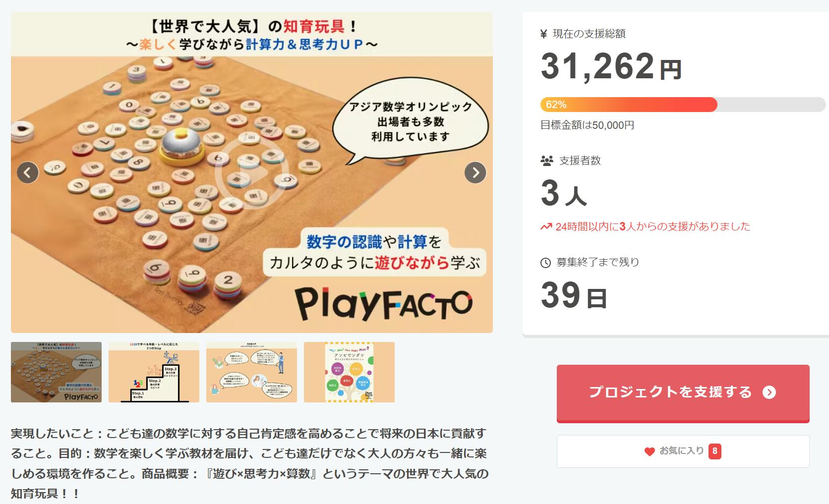Click the people icon beside 支援者数

click(546, 161)
